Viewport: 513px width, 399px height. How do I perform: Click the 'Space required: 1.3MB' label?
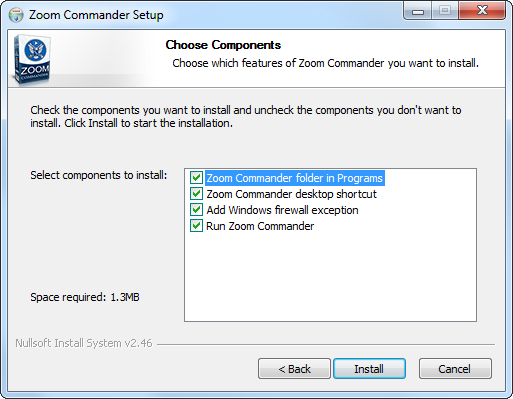[x=85, y=297]
